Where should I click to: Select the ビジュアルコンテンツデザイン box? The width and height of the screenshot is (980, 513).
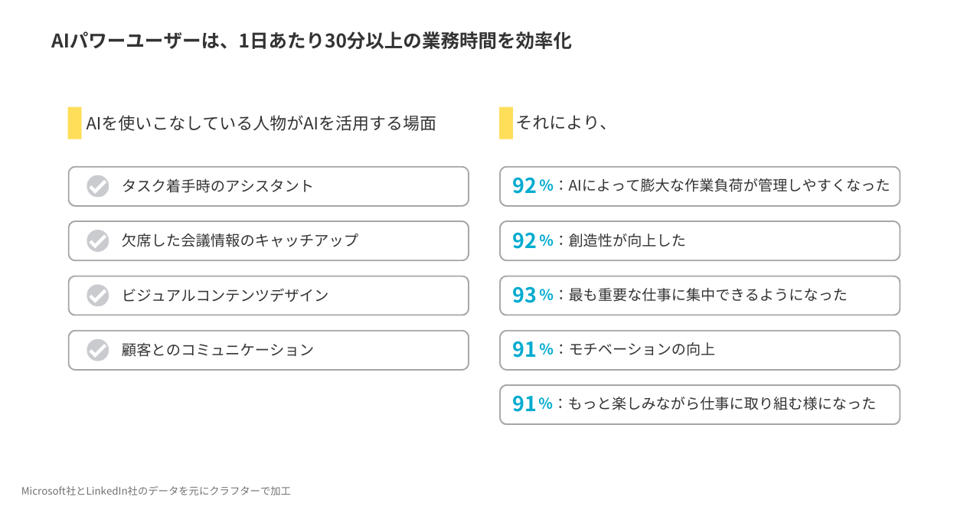[x=269, y=296]
